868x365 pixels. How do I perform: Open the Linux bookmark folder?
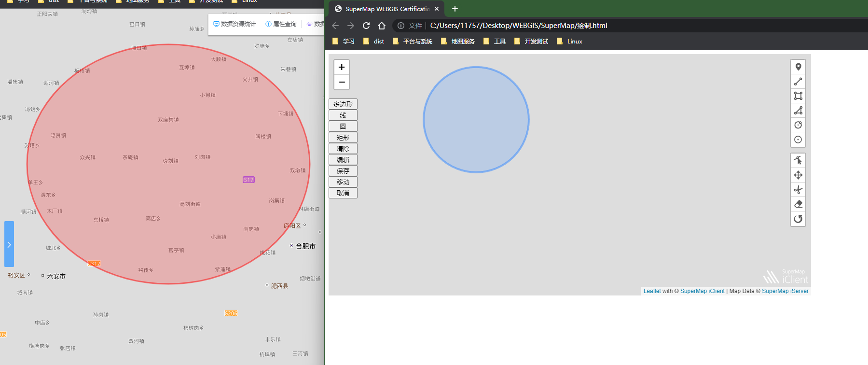[569, 42]
